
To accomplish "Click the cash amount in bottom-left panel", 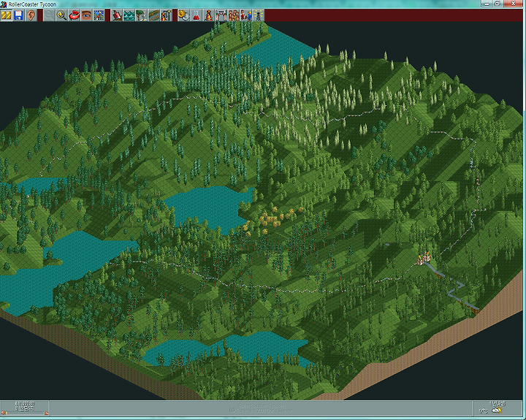I will [25, 403].
